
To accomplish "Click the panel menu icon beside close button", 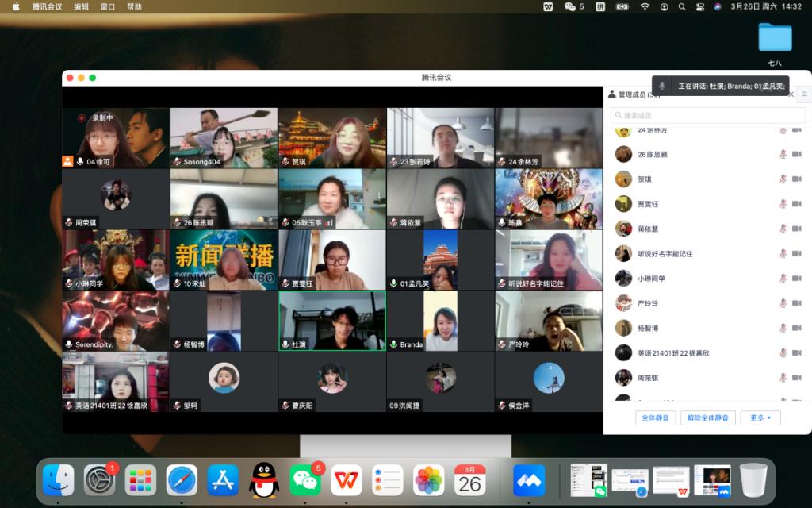I will point(804,94).
